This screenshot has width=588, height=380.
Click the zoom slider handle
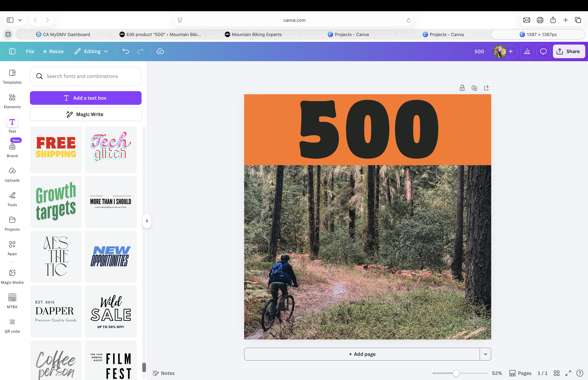[x=456, y=373]
